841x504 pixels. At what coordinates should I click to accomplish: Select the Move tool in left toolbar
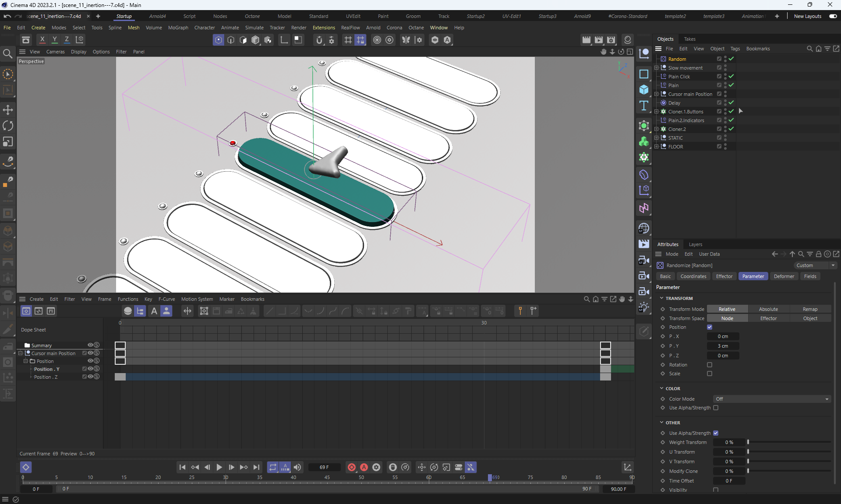pos(8,110)
